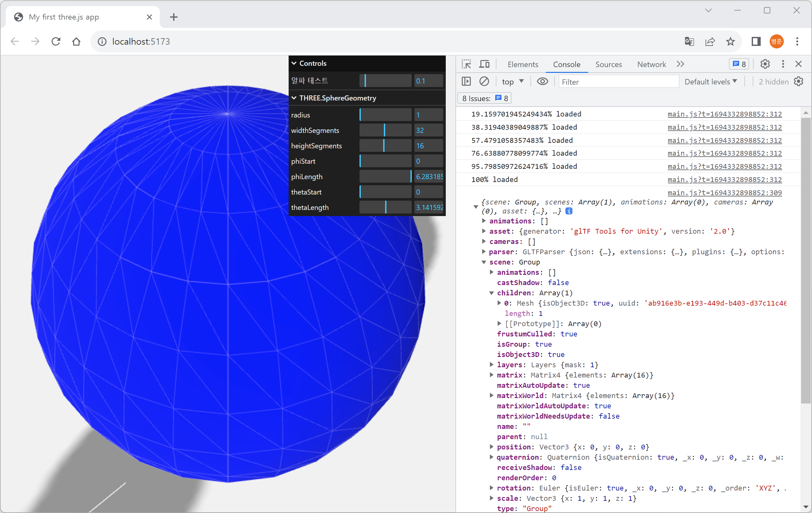
Task: Toggle the device toolbar icon
Action: coord(485,64)
